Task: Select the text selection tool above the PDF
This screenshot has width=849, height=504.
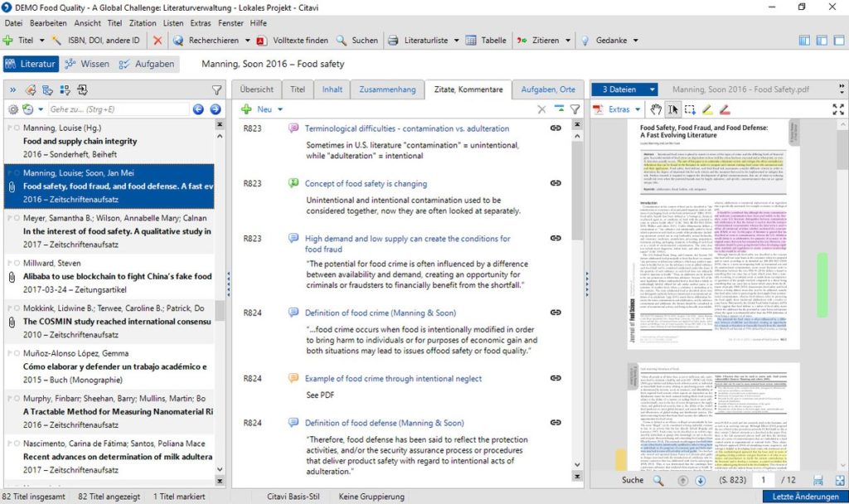Action: click(674, 109)
